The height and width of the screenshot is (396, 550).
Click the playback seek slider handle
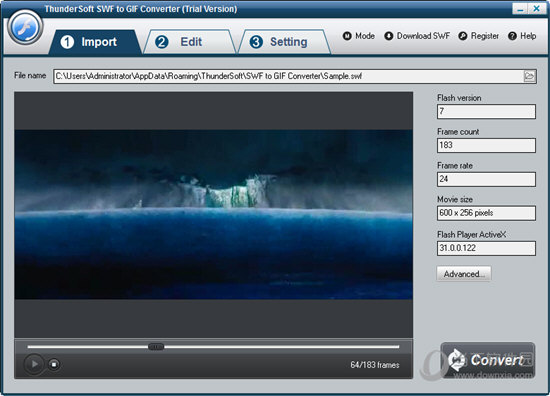point(156,347)
